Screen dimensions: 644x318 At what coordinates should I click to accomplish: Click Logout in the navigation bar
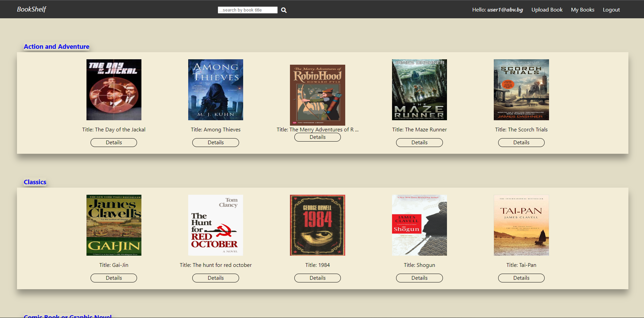click(611, 10)
